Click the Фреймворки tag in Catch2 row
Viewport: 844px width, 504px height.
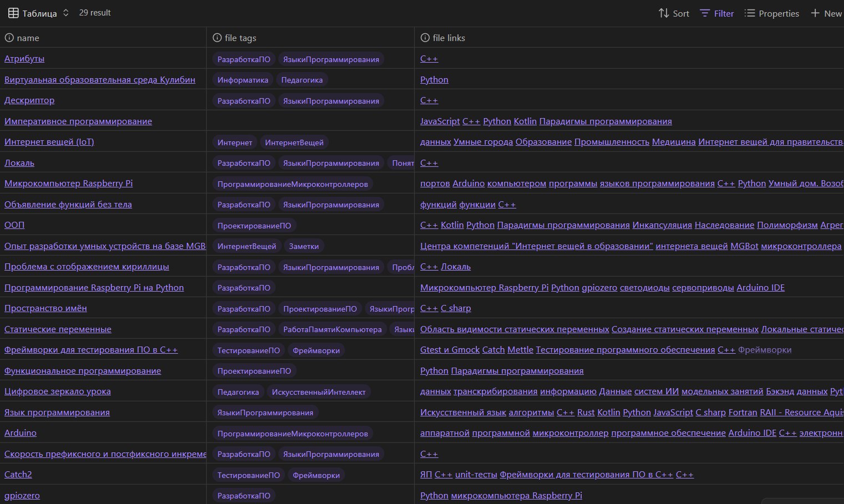tap(316, 475)
